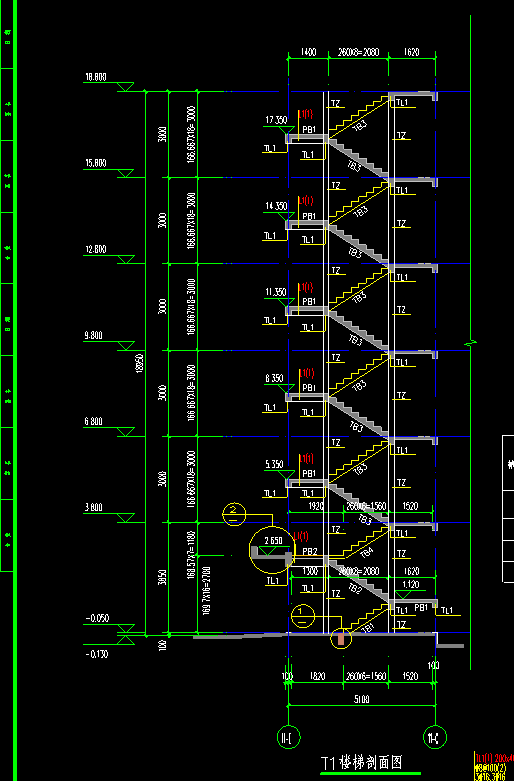The image size is (514, 781).
Task: Select the TB2 stair flight label
Action: [356, 589]
